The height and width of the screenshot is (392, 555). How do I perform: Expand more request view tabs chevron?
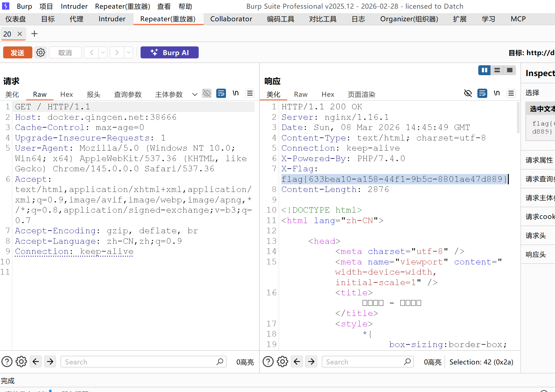(195, 94)
